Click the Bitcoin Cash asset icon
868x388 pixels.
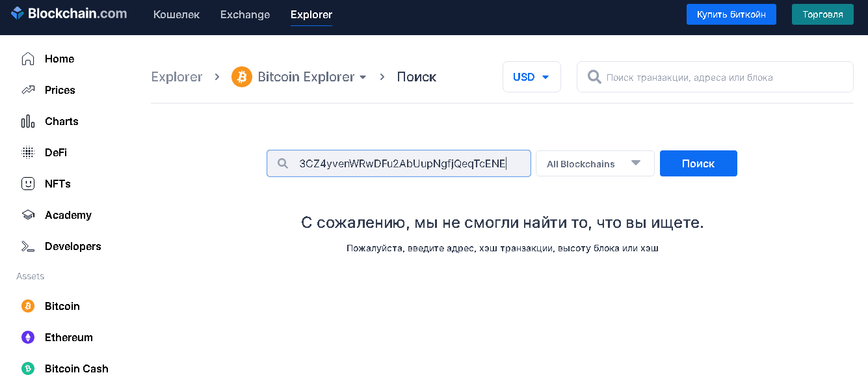[x=28, y=369]
